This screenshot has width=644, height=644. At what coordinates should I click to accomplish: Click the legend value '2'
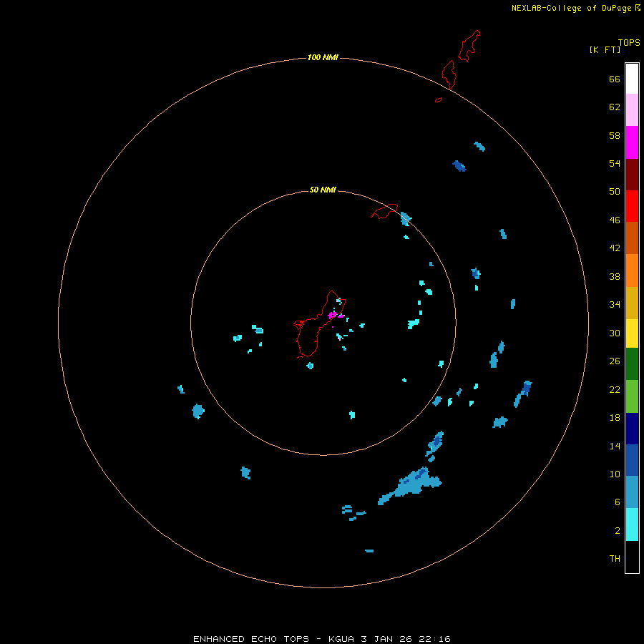coord(617,531)
